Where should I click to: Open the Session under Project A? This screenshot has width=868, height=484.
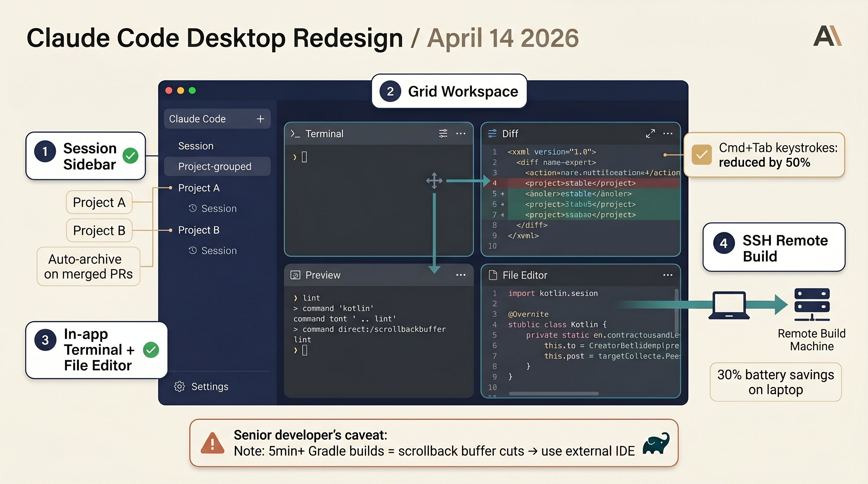click(219, 209)
